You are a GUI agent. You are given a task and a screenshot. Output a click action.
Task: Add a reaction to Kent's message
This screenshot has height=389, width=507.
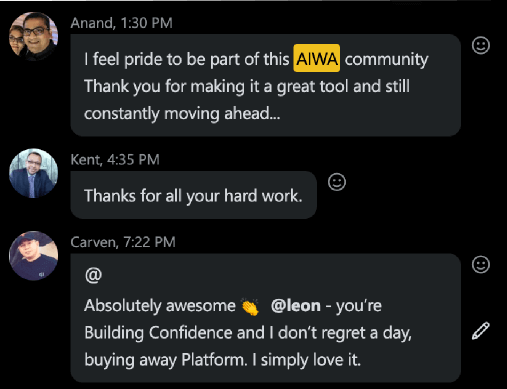337,182
